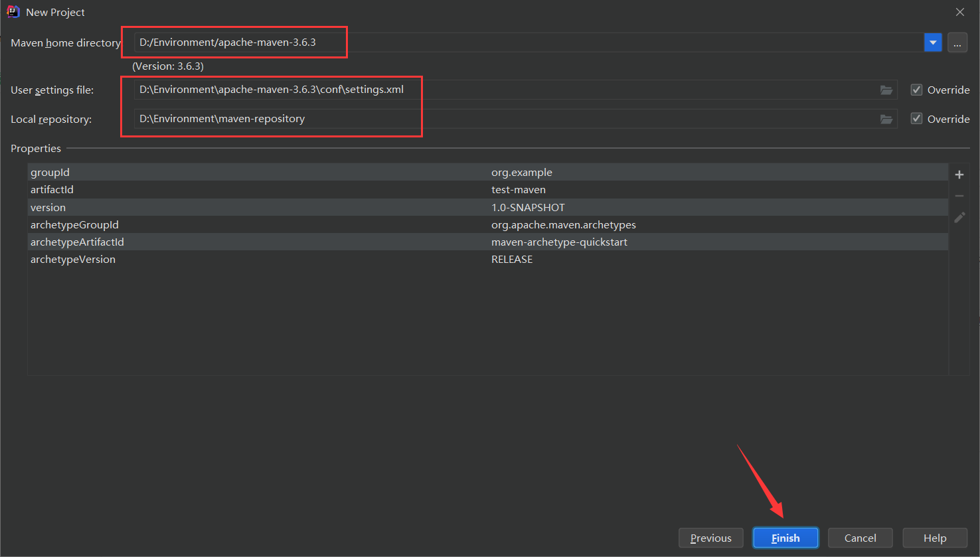Browse folder icon for Local repository
The height and width of the screenshot is (557, 980).
click(x=886, y=119)
